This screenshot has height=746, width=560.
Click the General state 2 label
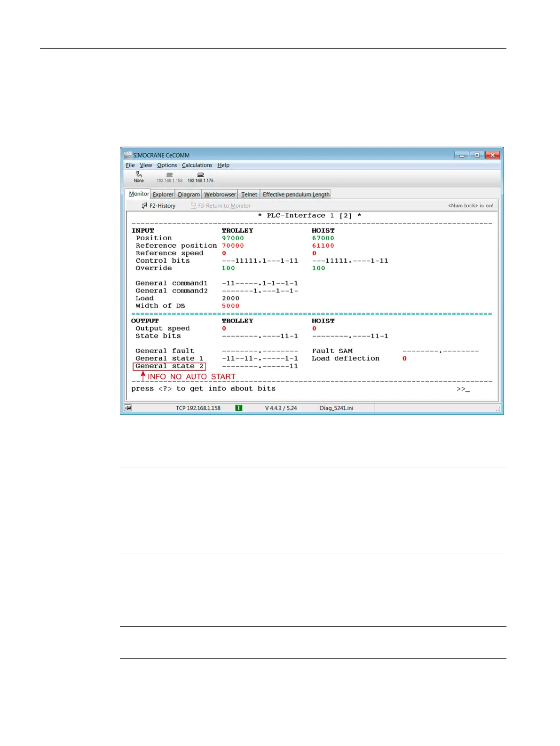[x=169, y=366]
